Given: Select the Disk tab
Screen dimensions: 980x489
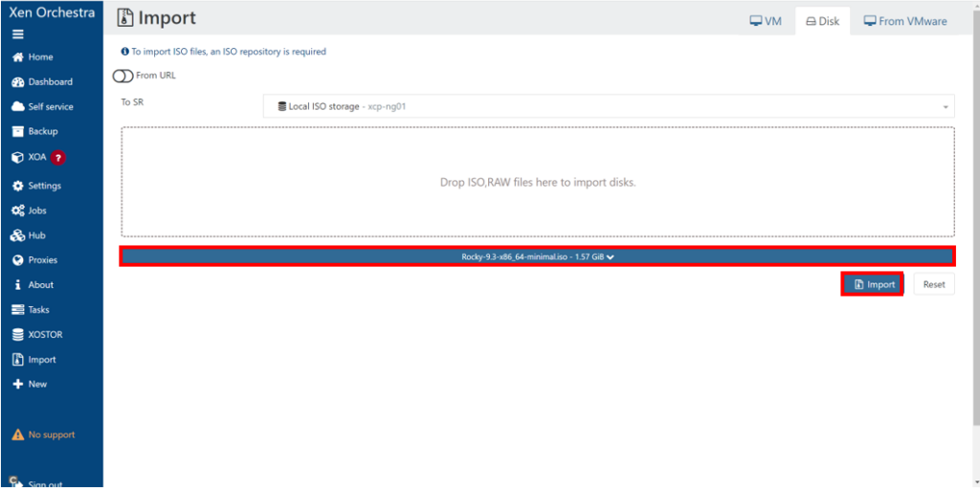Looking at the screenshot, I should [x=822, y=21].
